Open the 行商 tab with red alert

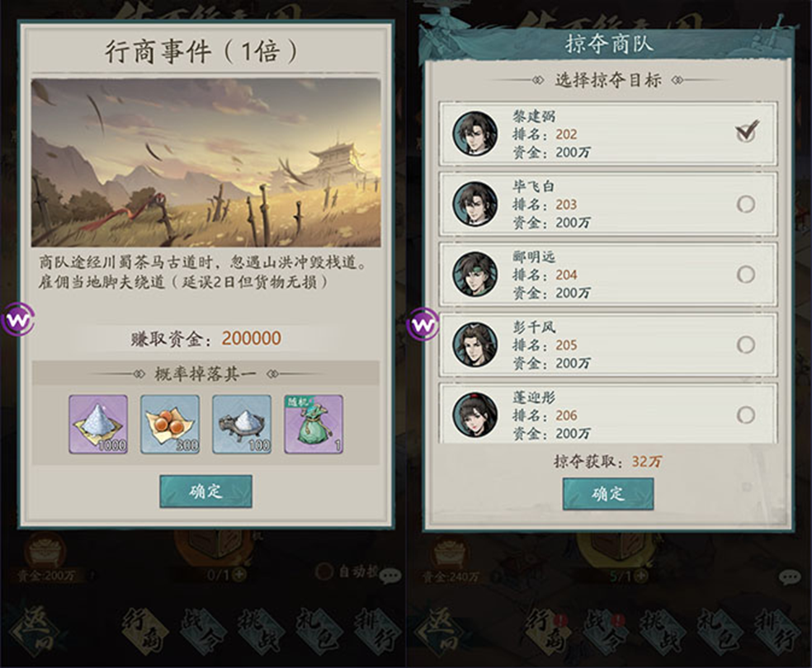548,633
